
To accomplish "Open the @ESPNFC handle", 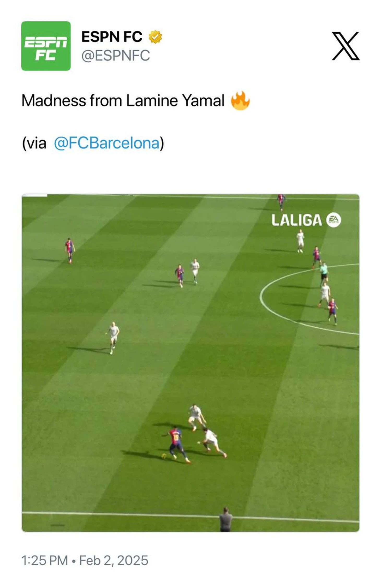I will 116,55.
